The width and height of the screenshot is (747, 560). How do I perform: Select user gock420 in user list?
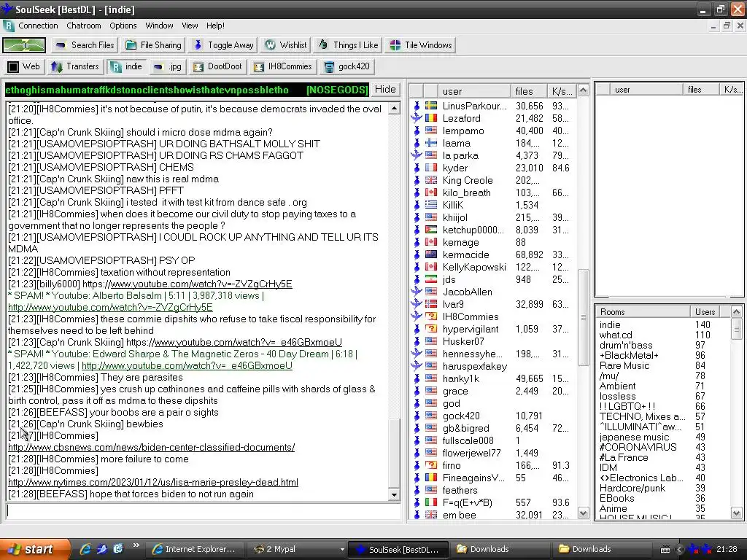click(461, 416)
